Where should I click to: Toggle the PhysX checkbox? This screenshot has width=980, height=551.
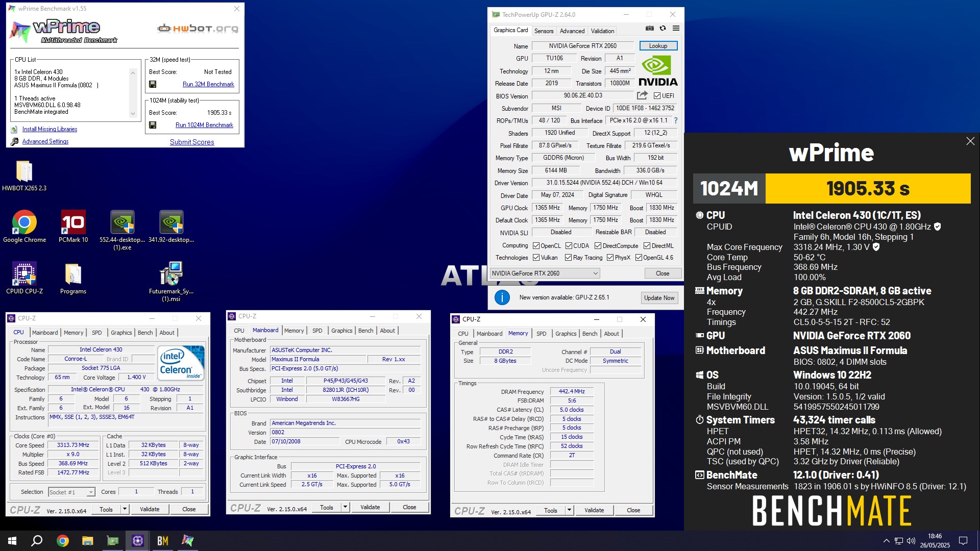coord(610,258)
